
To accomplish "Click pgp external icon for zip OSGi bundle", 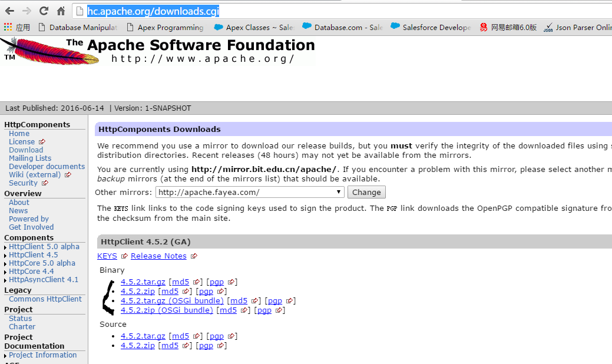I will click(279, 310).
